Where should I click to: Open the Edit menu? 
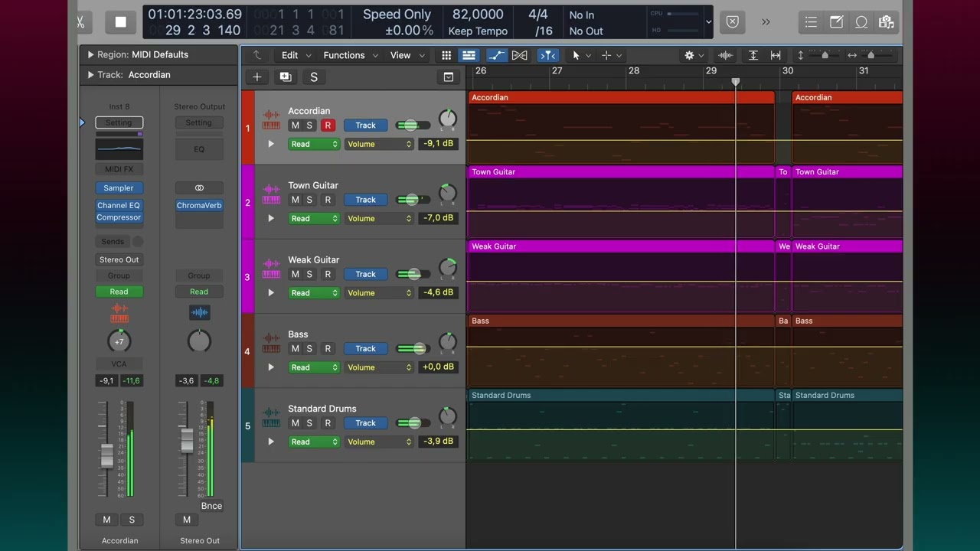coord(296,55)
